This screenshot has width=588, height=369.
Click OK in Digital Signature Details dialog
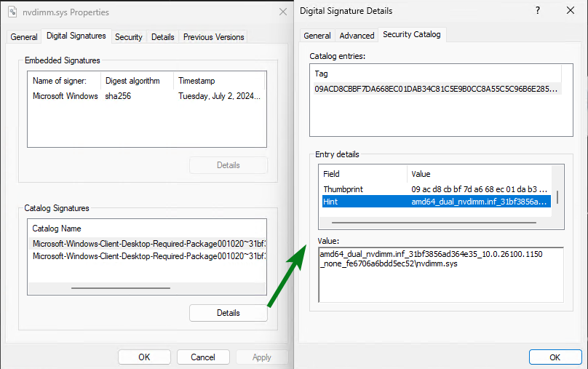(x=555, y=357)
